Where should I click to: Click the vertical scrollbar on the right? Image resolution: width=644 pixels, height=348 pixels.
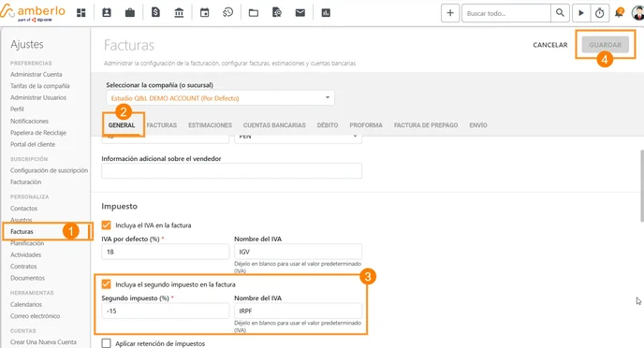point(641,185)
